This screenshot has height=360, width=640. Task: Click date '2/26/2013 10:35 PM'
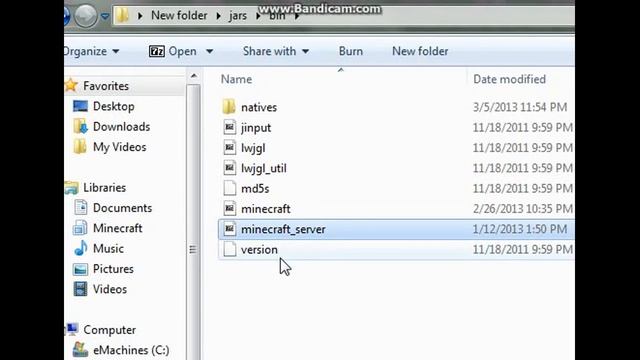[x=523, y=209]
